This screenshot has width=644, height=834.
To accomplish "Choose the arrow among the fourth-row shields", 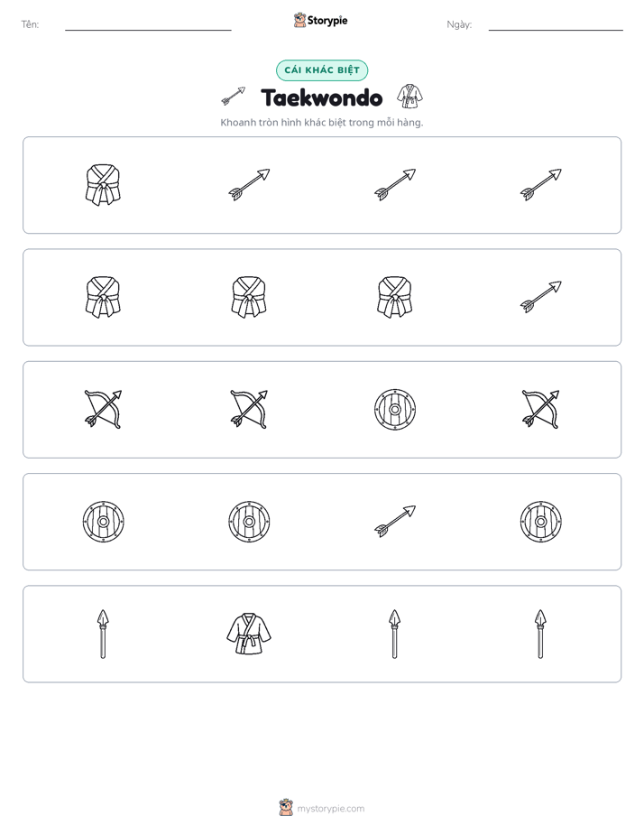I will click(395, 522).
